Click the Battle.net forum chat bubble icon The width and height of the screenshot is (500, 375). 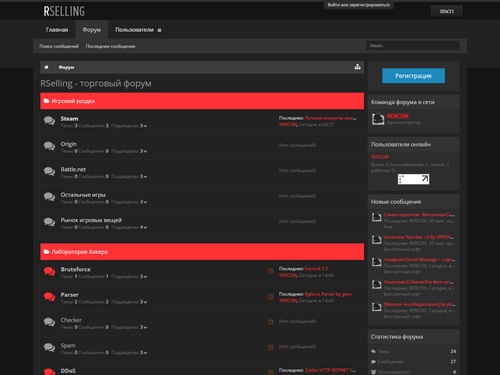[49, 171]
